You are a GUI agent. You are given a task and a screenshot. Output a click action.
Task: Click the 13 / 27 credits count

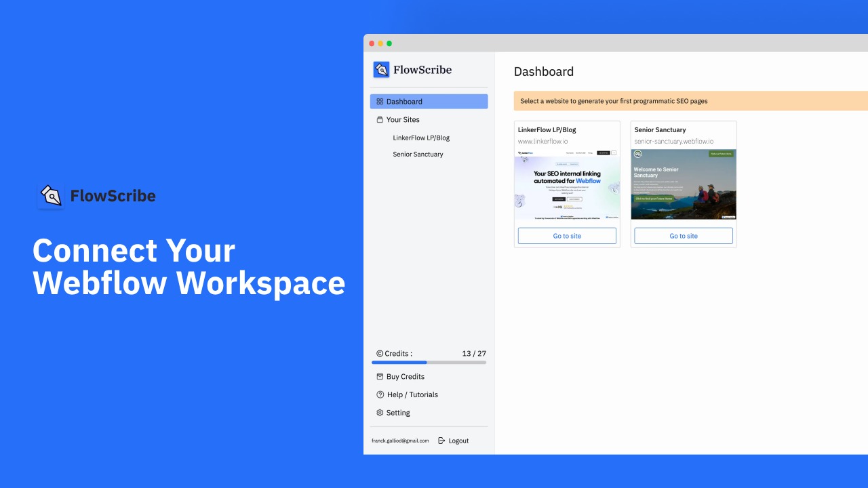point(474,353)
